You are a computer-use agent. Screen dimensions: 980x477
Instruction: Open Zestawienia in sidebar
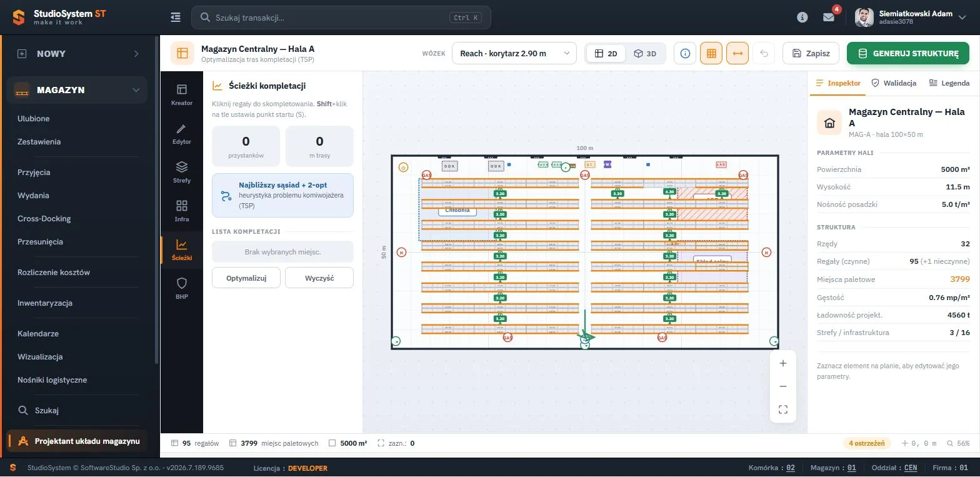(39, 142)
